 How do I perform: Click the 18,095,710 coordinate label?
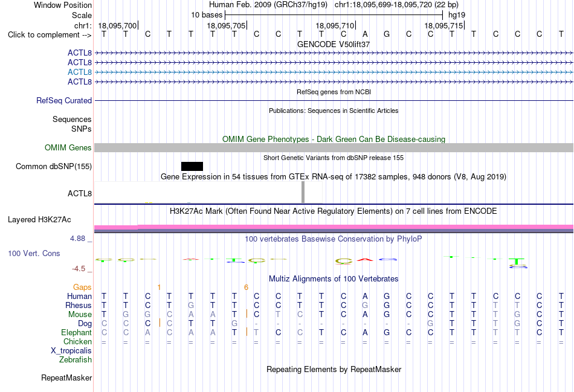click(335, 25)
